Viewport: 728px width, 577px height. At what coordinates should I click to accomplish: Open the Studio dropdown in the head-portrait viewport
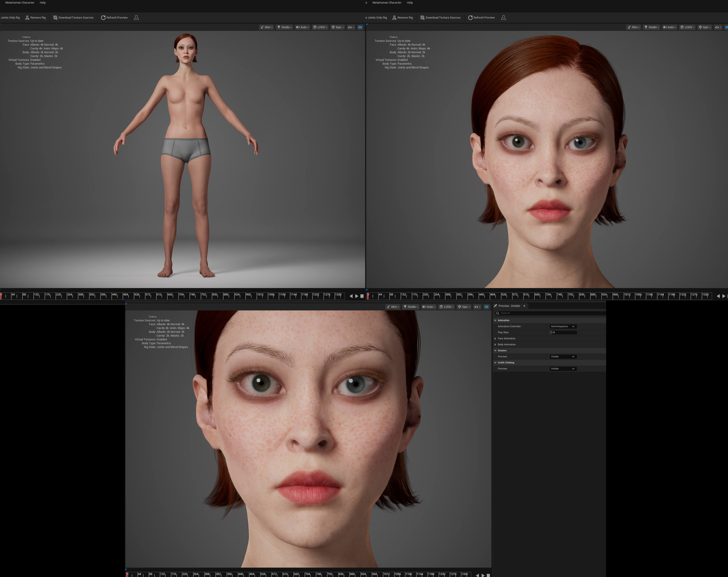tap(651, 27)
